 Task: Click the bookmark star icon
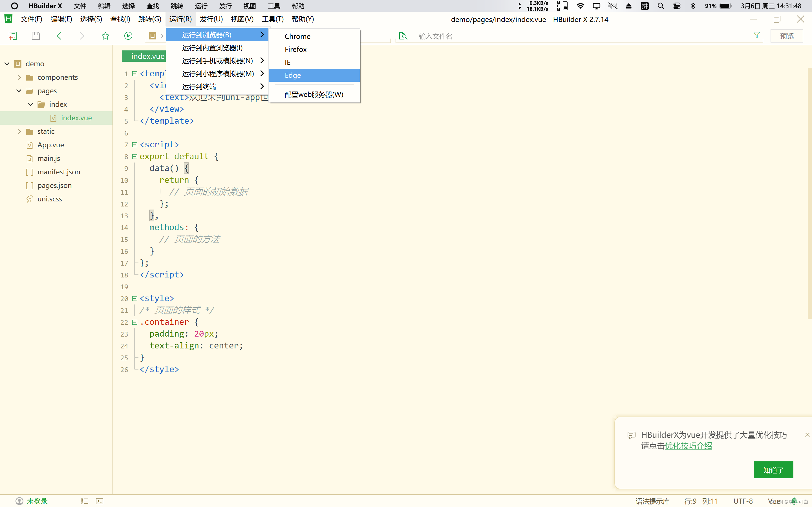click(x=105, y=36)
